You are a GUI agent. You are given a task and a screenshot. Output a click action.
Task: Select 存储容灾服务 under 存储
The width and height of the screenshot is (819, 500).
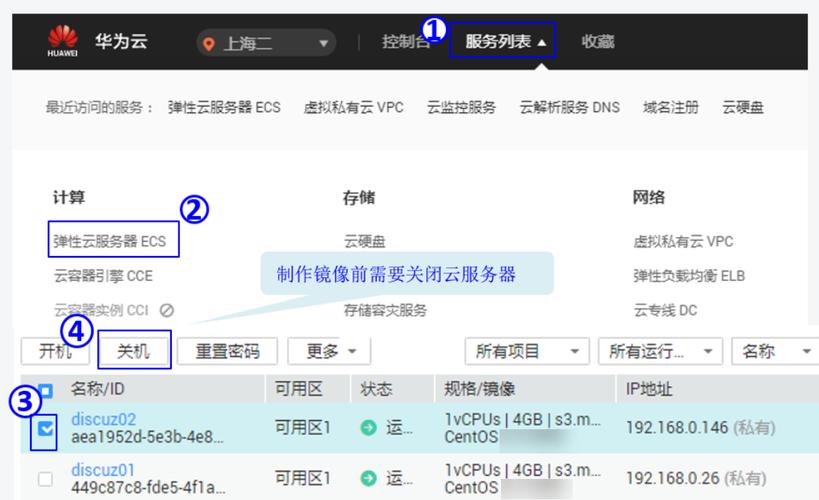[385, 310]
